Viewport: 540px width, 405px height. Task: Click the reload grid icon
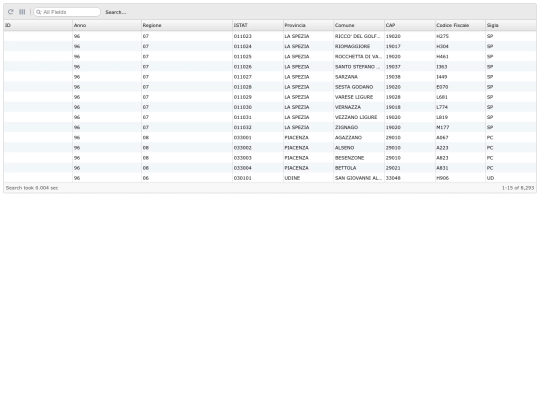coord(11,12)
